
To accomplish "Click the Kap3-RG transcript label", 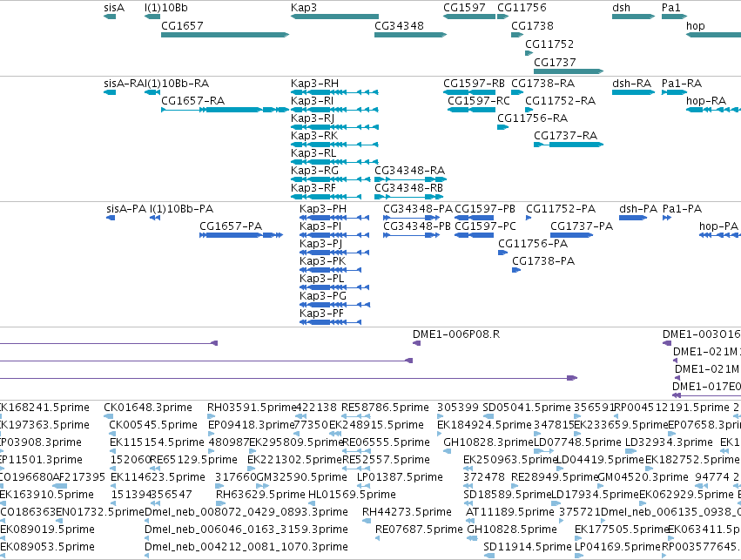I will click(314, 170).
